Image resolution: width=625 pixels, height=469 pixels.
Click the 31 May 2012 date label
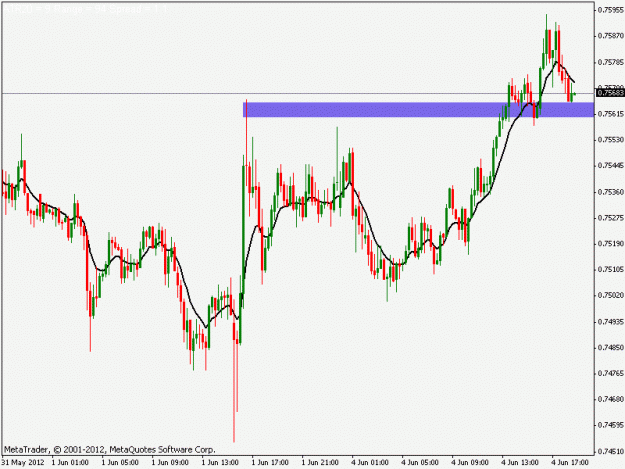23,463
